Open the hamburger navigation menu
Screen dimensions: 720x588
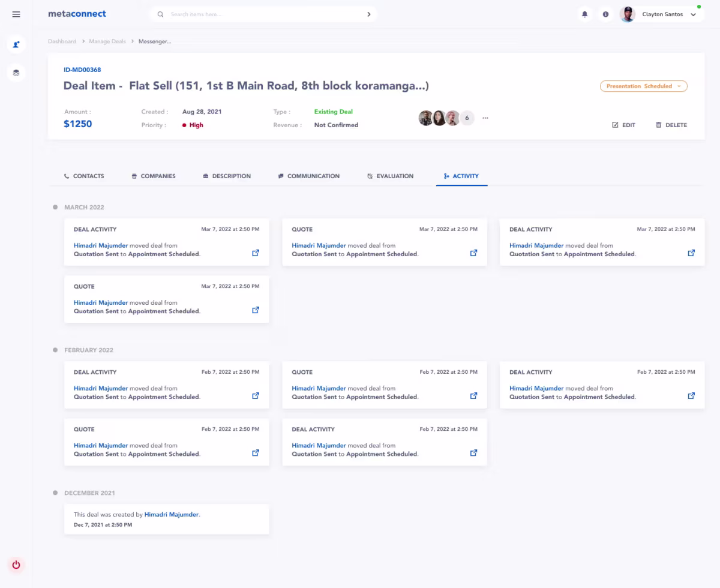(16, 14)
